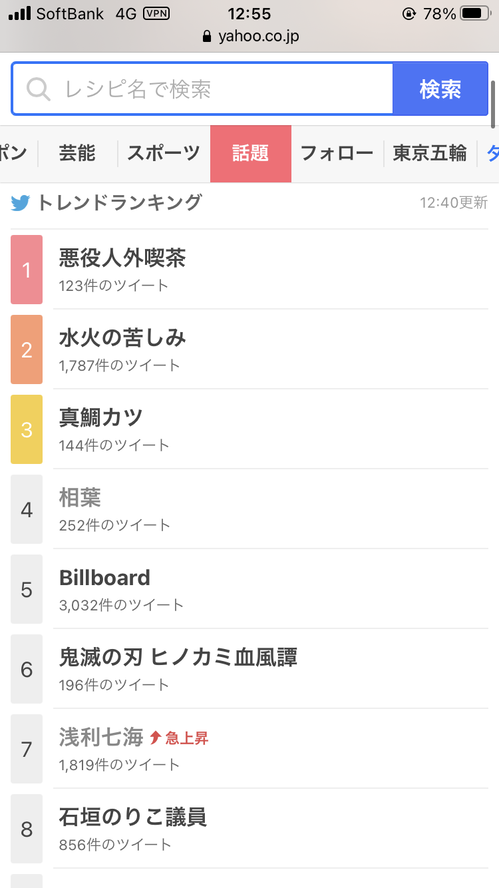
Task: Tap the 急上昇 rising arrow icon
Action: pyautogui.click(x=156, y=737)
